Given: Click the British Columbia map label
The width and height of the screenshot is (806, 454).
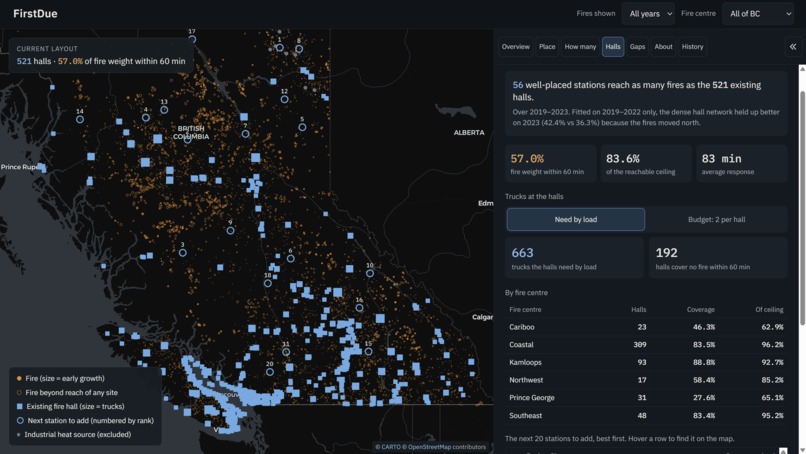Looking at the screenshot, I should (x=191, y=133).
